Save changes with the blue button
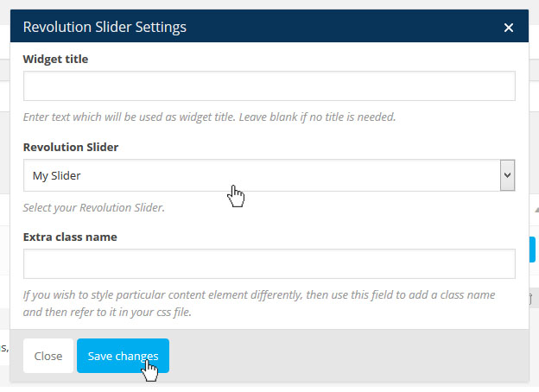Screen dimensions: 539x392 pyautogui.click(x=123, y=356)
